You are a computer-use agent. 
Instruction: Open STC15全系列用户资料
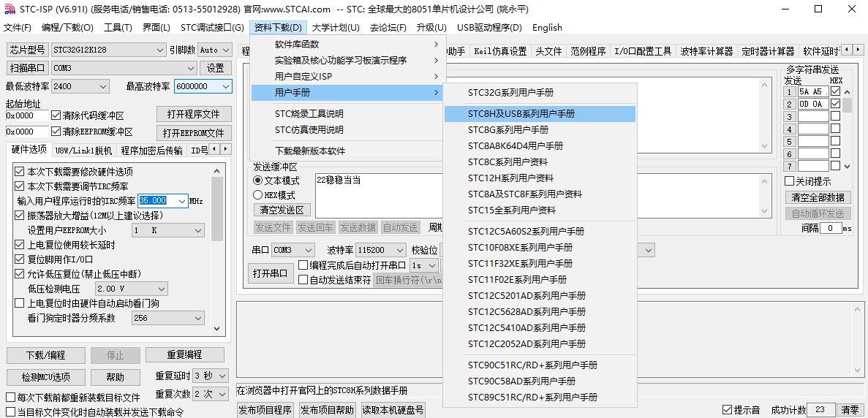point(540,210)
